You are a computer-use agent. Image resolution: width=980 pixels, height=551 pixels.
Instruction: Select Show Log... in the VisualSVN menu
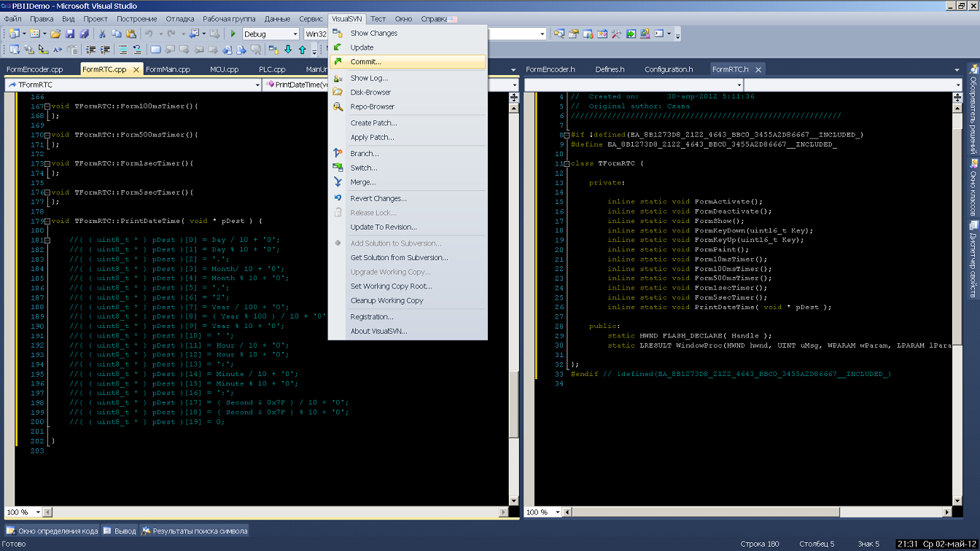coord(369,78)
